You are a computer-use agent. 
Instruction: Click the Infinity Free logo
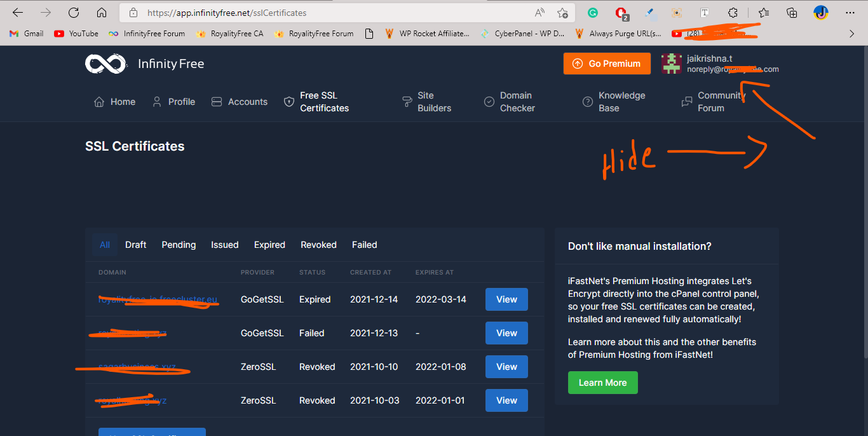tap(145, 64)
